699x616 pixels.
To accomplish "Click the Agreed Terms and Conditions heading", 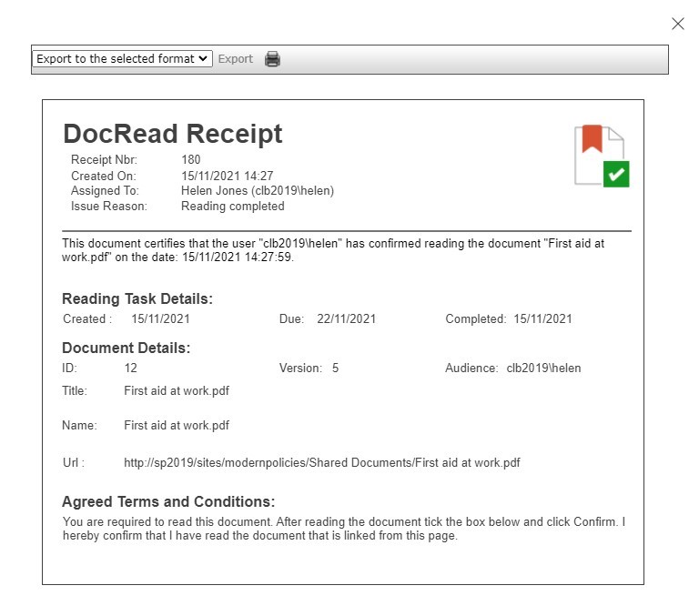I will tap(168, 502).
